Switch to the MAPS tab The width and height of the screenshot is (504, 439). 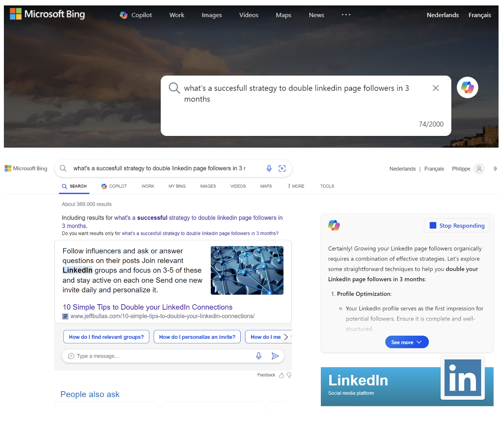pyautogui.click(x=266, y=186)
